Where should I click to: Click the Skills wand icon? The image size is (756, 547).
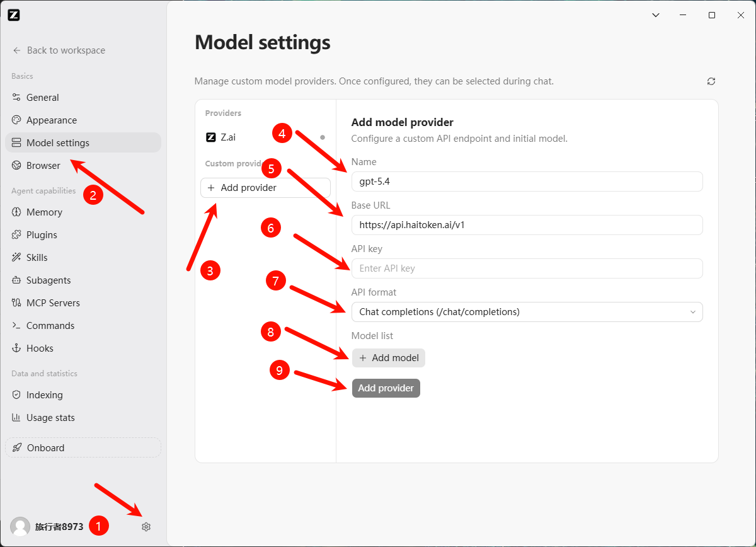coord(16,258)
